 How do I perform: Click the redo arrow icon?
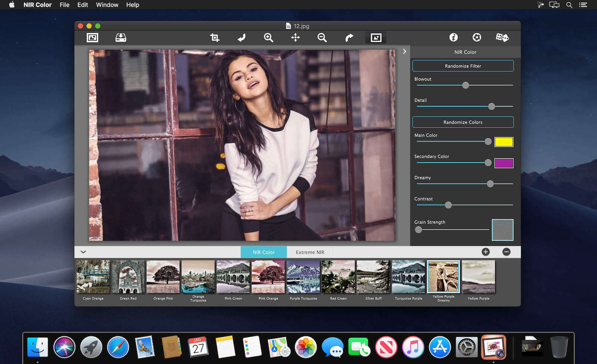[x=349, y=38]
